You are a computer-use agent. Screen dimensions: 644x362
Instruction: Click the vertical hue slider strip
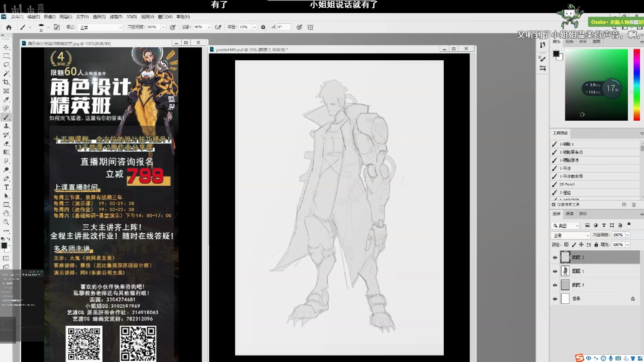click(x=637, y=85)
